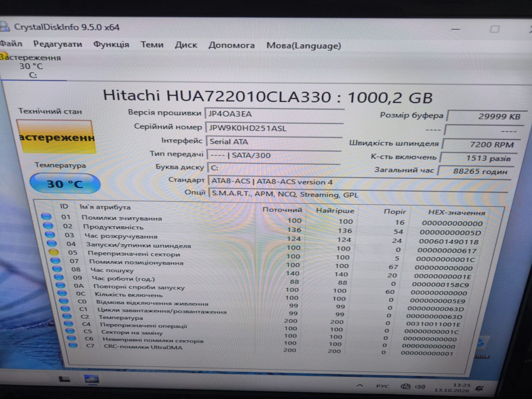Click the Serial ATA interface field
The image size is (532, 399).
coord(274,142)
